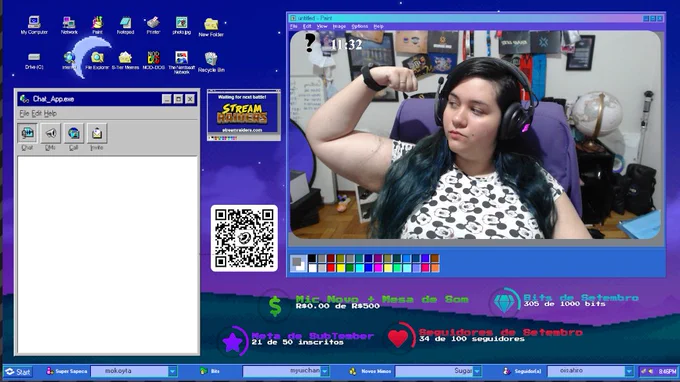The height and width of the screenshot is (382, 680).
Task: Click the Bits taskbar icon
Action: 203,371
